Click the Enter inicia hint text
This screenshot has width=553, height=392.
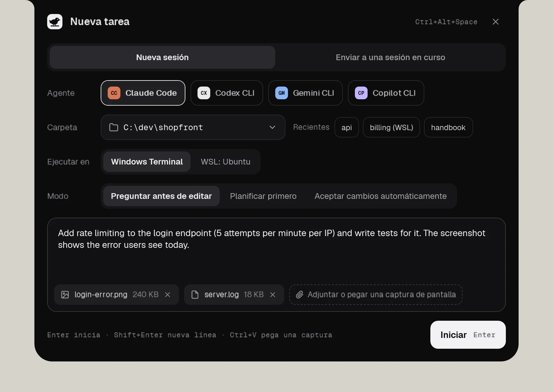[x=74, y=335]
